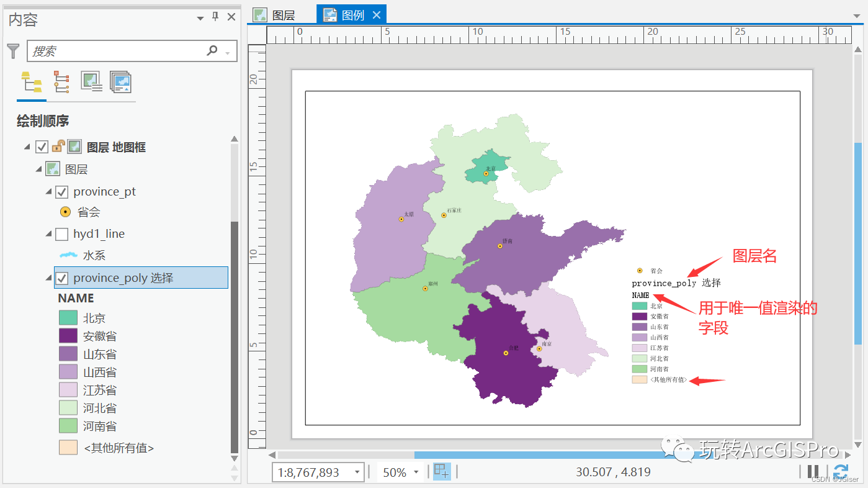The image size is (868, 488).
Task: Enable the hyd1_line layer checkbox
Action: tap(61, 234)
